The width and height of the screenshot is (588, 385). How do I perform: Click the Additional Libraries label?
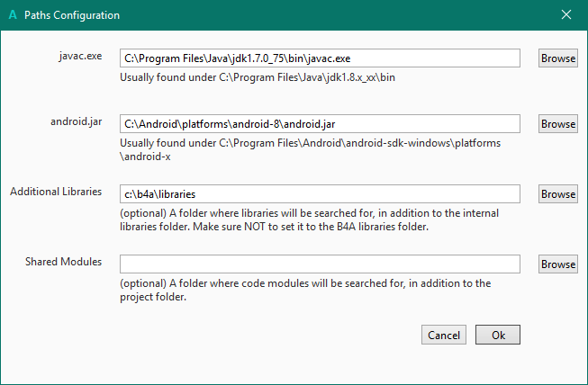click(x=56, y=192)
